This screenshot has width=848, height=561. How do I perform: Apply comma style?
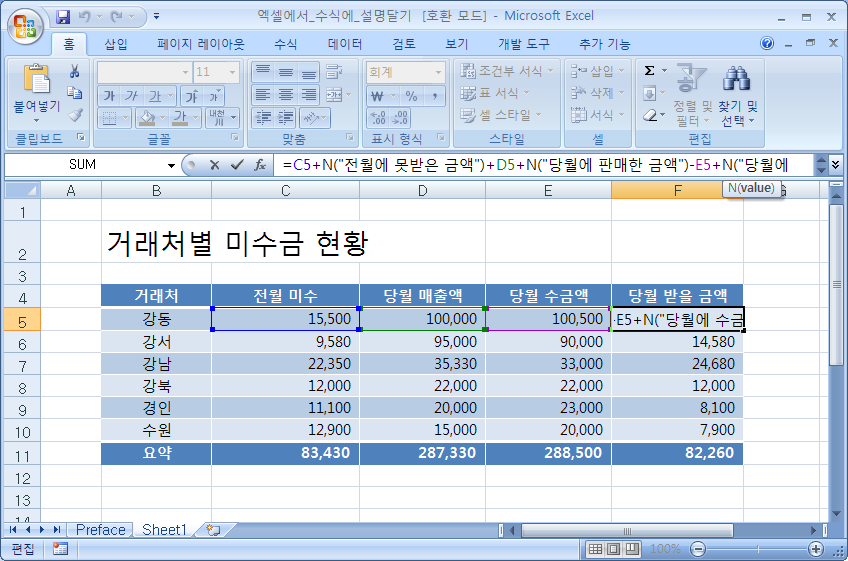coord(434,96)
